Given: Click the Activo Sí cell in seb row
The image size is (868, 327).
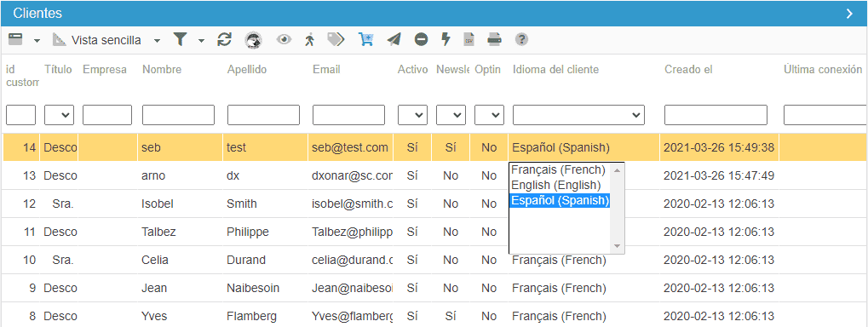Looking at the screenshot, I should pyautogui.click(x=412, y=147).
